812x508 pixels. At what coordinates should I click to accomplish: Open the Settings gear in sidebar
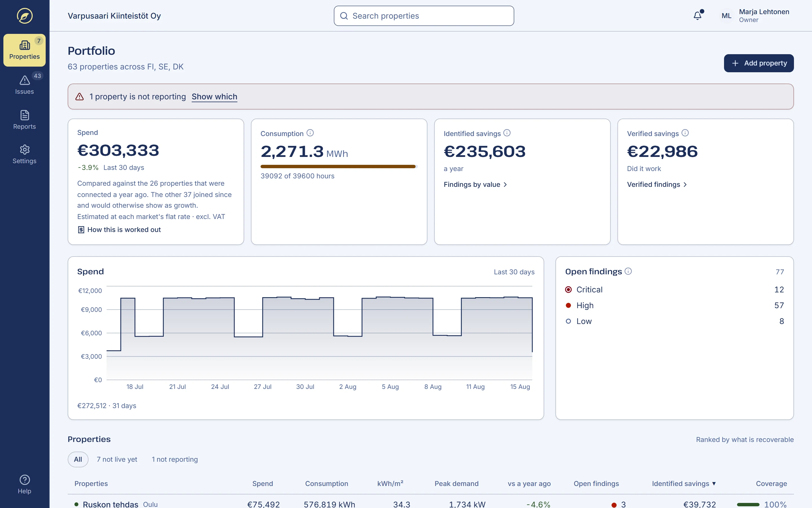25,155
